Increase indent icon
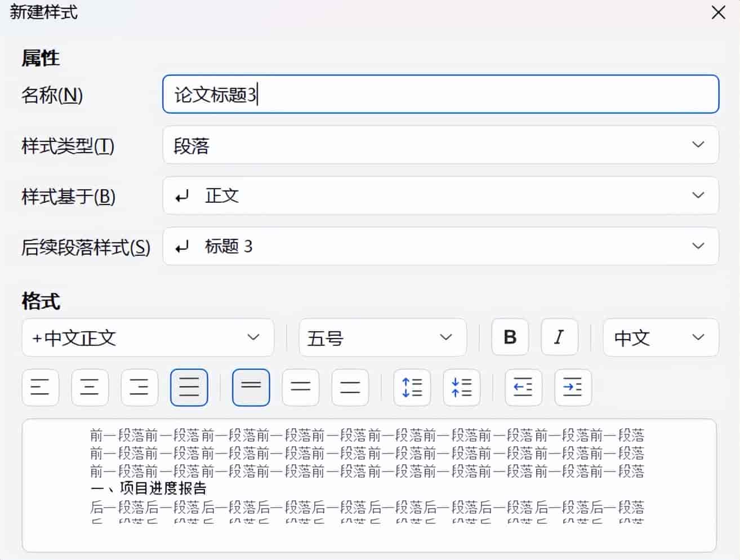Image resolution: width=740 pixels, height=560 pixels. coord(573,388)
